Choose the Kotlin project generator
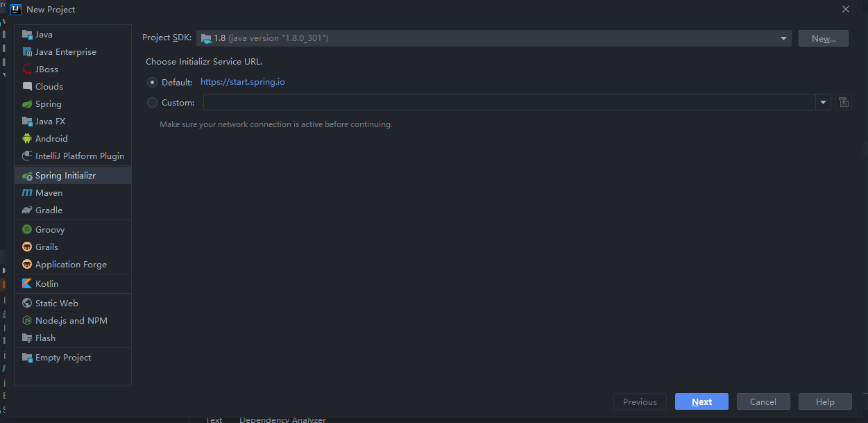The width and height of the screenshot is (868, 423). [46, 283]
